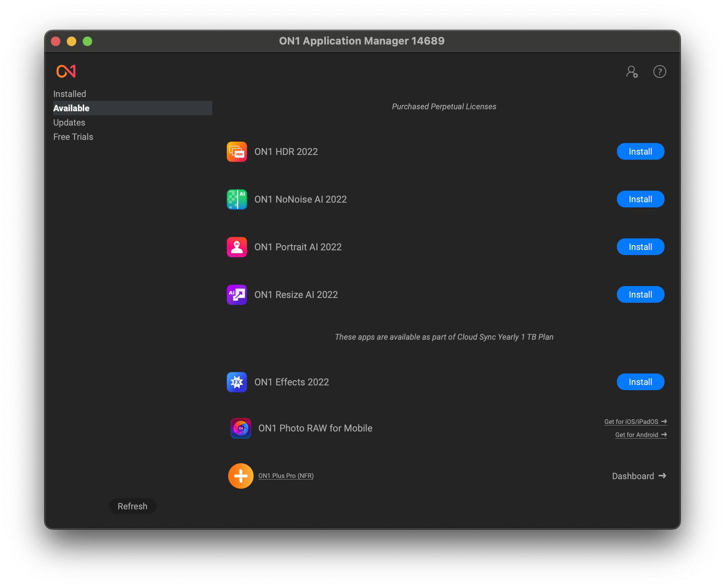Click the ON1 Effects 2022 label
Viewport: 725px width, 588px height.
click(292, 382)
